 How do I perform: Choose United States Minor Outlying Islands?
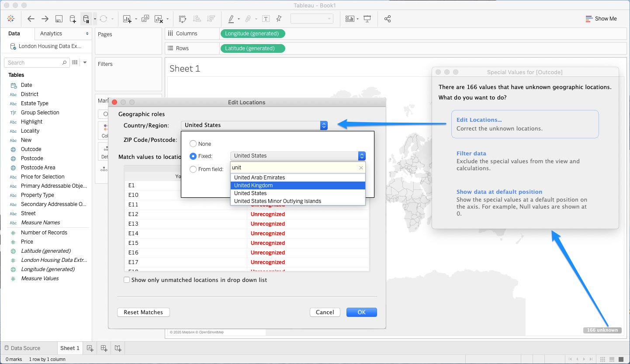(298, 201)
